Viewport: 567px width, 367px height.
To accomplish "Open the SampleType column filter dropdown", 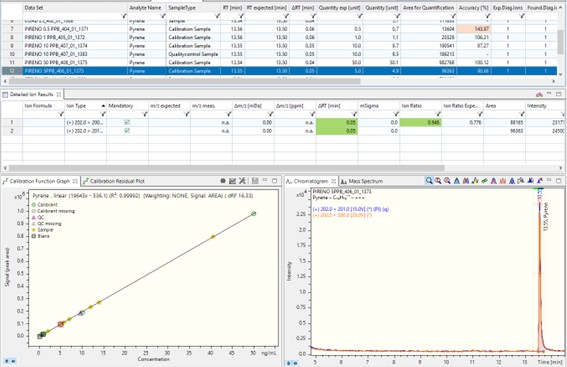I will pos(217,16).
